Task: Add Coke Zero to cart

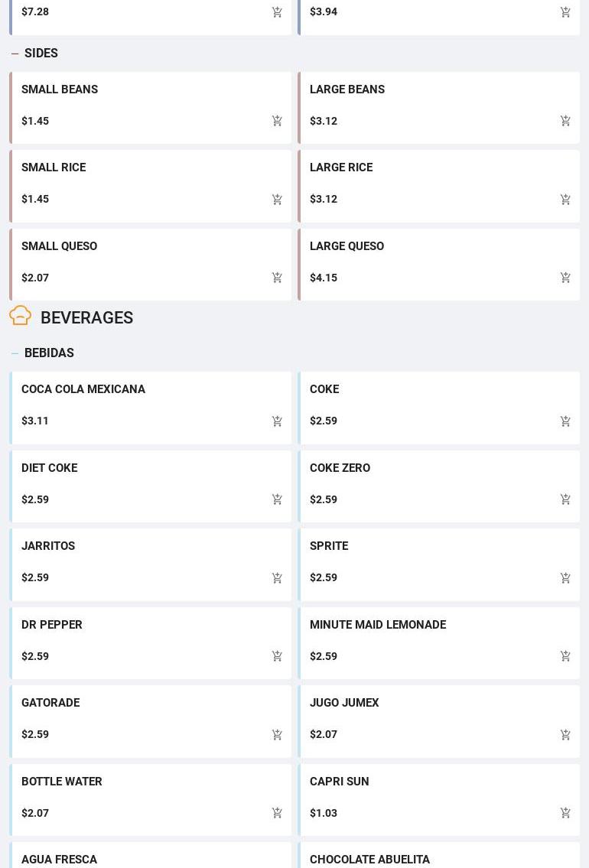Action: [x=565, y=499]
